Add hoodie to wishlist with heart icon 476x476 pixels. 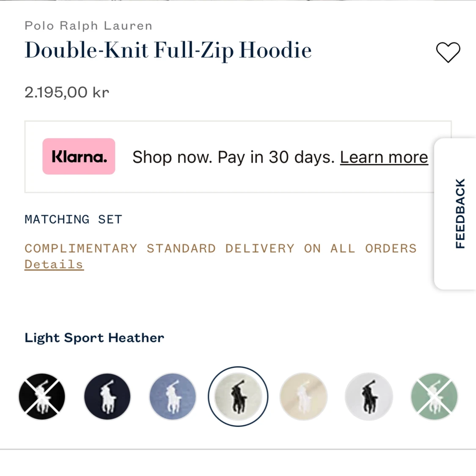click(x=448, y=52)
